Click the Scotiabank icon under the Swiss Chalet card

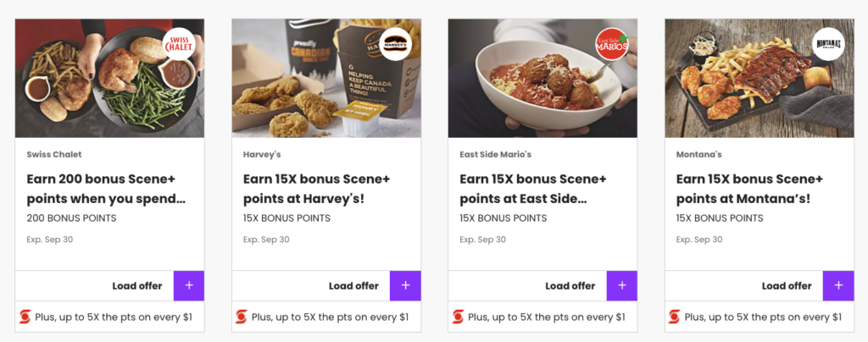pos(25,317)
